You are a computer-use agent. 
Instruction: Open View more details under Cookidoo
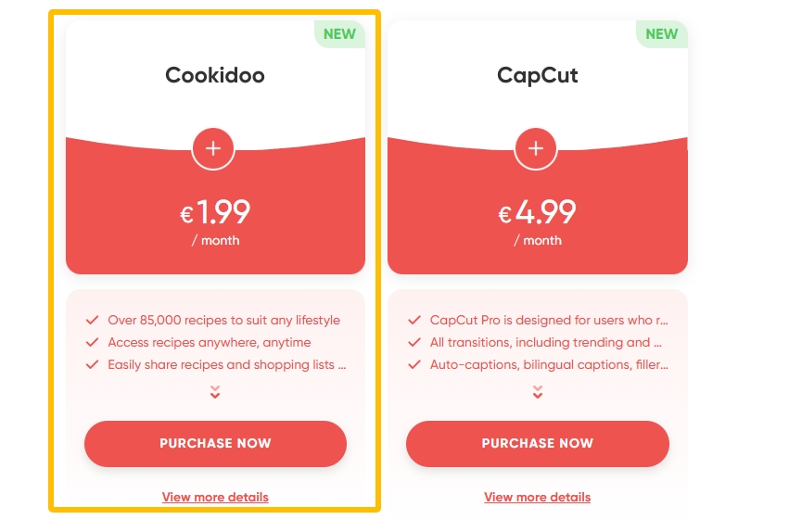pos(215,497)
